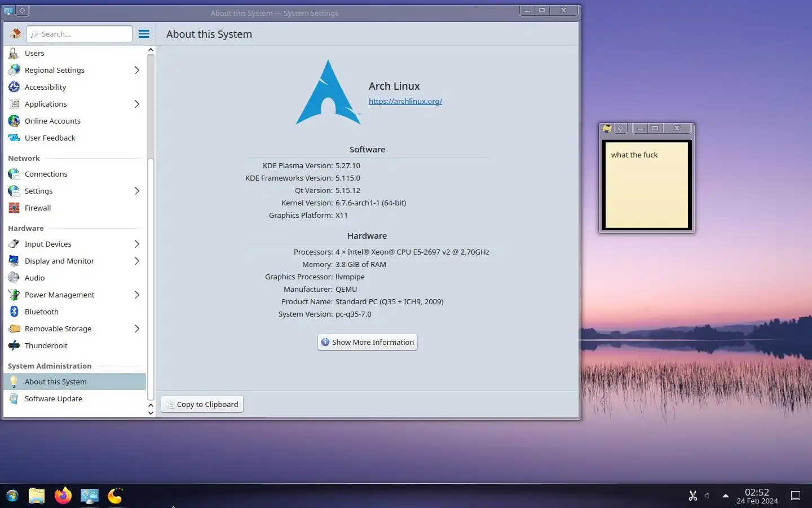Select network Connections icon
812x508 pixels.
pyautogui.click(x=14, y=174)
